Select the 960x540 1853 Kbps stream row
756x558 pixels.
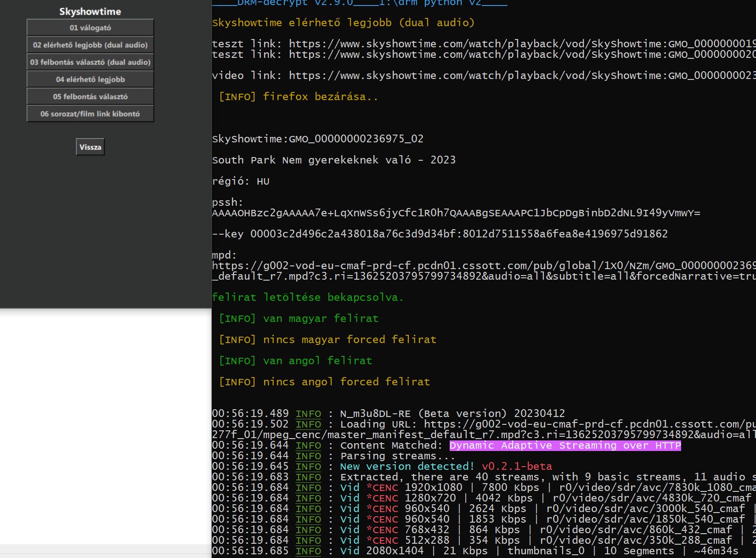(x=484, y=519)
